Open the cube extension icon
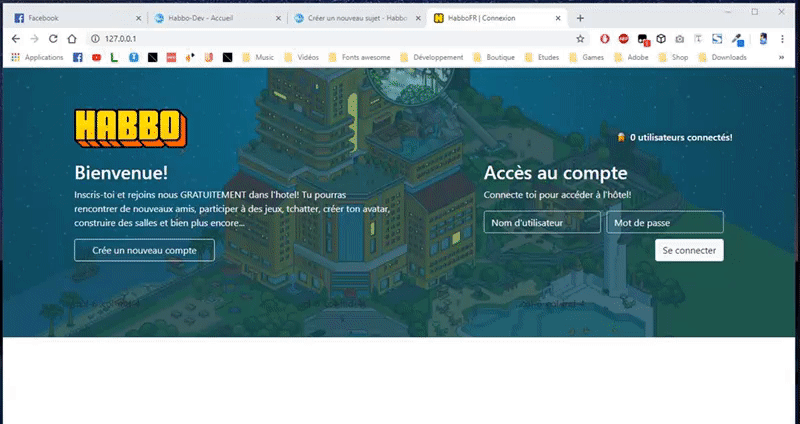The width and height of the screenshot is (800, 424). (661, 39)
